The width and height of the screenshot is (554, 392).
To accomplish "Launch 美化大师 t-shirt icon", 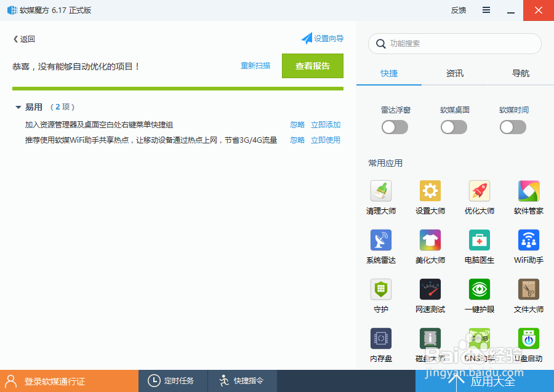I will tap(430, 240).
